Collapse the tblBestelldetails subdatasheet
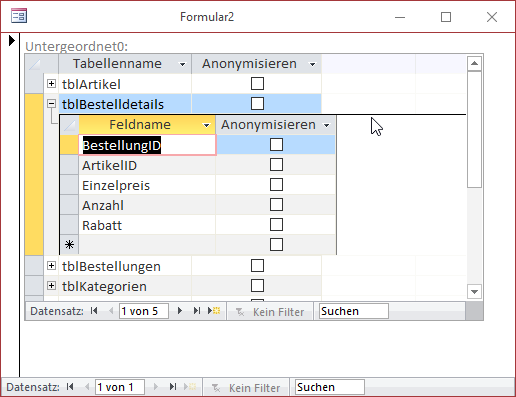 point(51,104)
